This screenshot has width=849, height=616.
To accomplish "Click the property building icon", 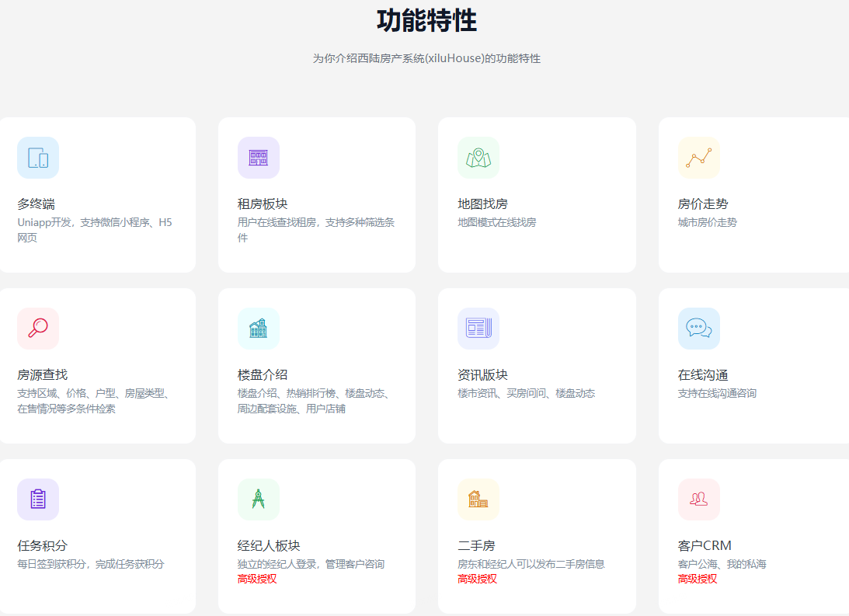I will click(258, 329).
